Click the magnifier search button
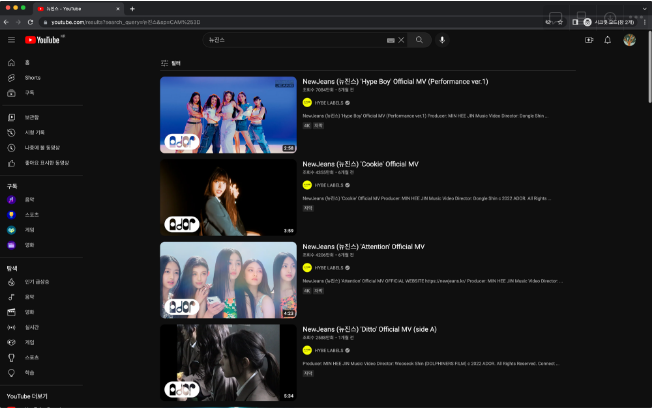The height and width of the screenshot is (409, 652). (419, 40)
